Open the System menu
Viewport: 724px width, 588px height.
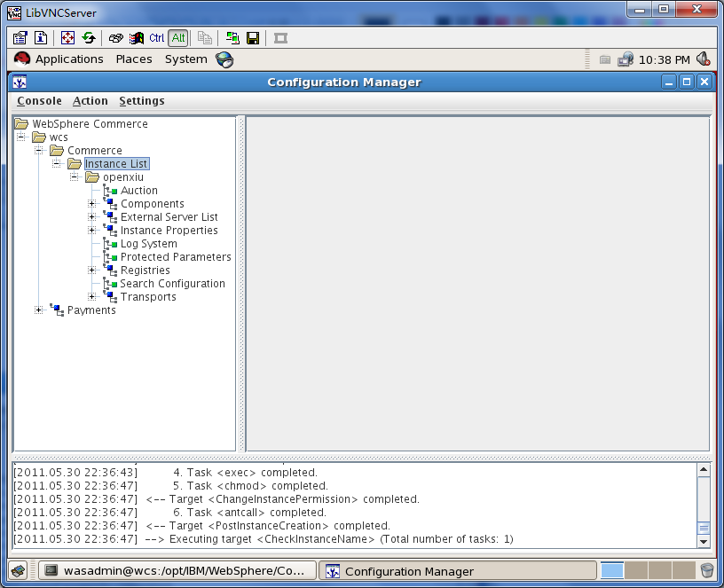(x=186, y=59)
